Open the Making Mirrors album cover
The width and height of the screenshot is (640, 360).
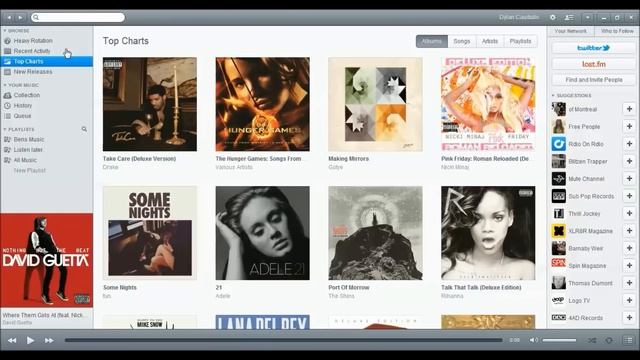[375, 104]
